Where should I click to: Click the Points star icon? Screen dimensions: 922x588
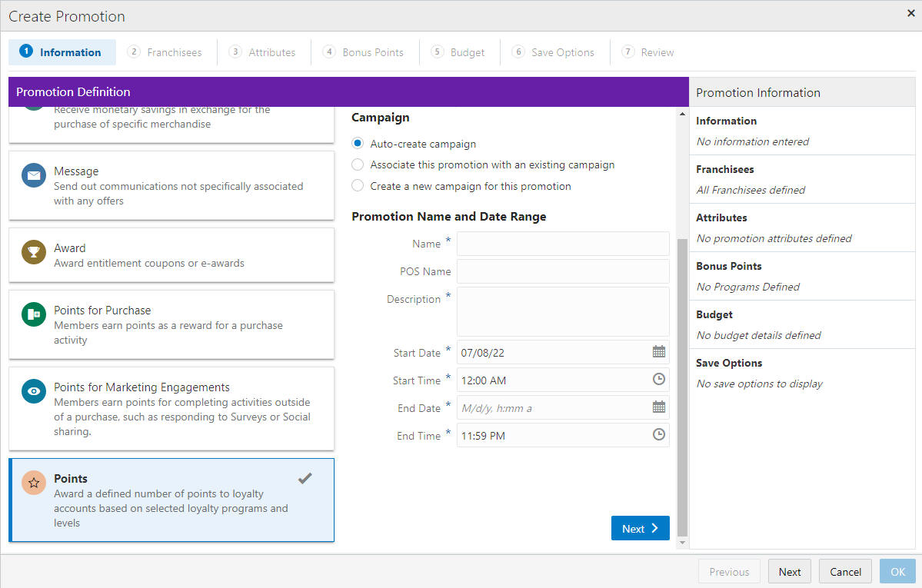pos(34,483)
